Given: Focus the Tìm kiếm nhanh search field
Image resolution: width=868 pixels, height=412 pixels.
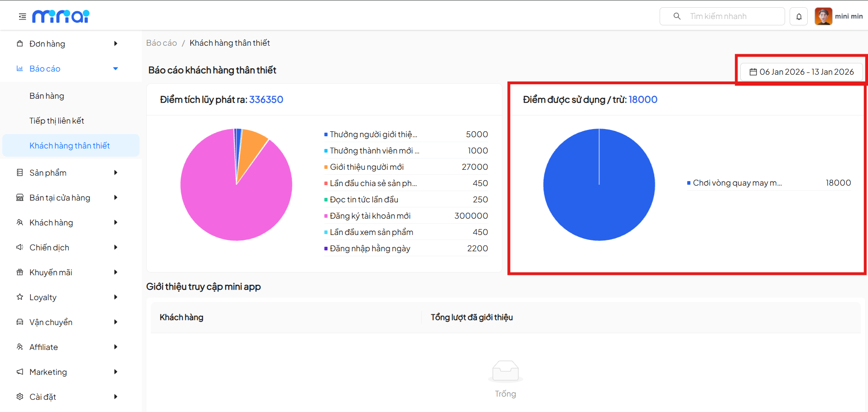Looking at the screenshot, I should [734, 16].
